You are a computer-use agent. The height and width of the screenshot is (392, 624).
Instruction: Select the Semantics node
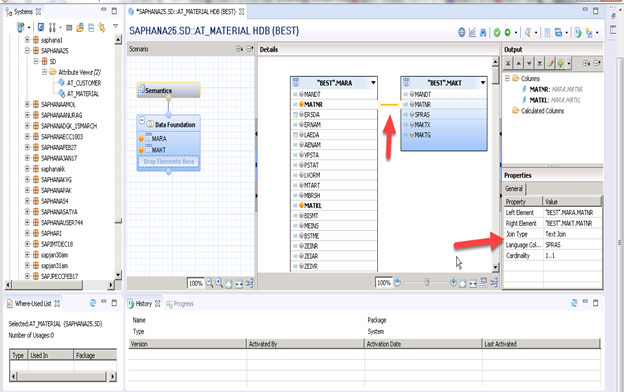[x=168, y=90]
